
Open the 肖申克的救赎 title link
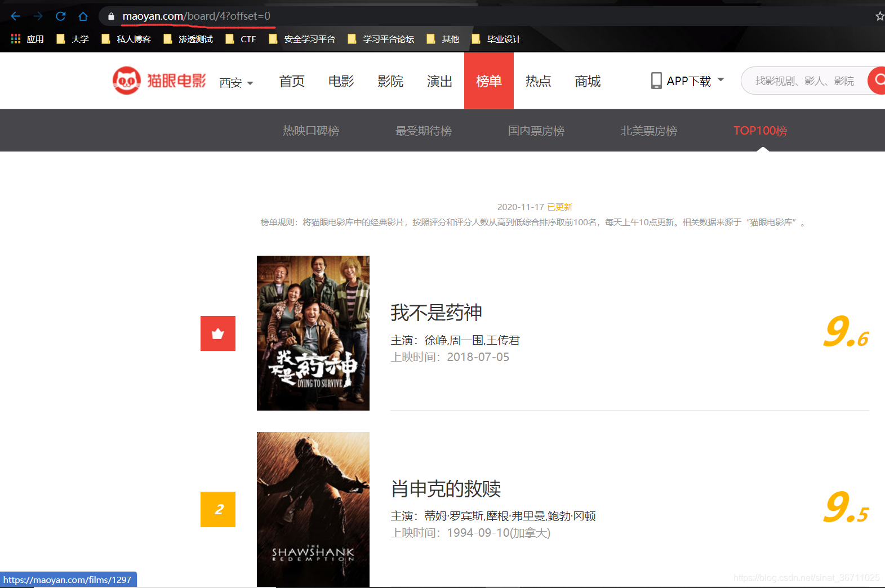(446, 488)
